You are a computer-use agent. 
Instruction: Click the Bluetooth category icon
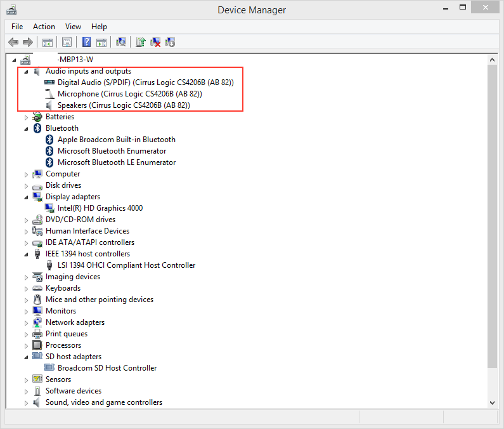[x=37, y=128]
